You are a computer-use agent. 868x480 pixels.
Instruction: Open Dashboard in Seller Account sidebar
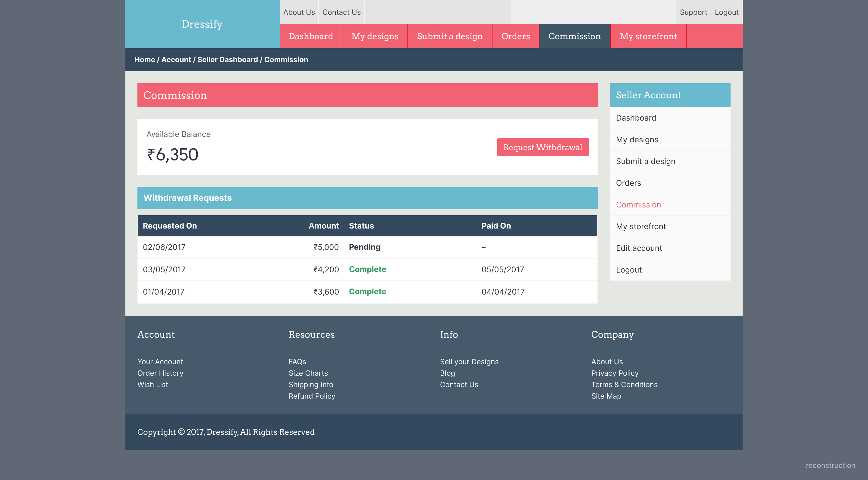670,118
